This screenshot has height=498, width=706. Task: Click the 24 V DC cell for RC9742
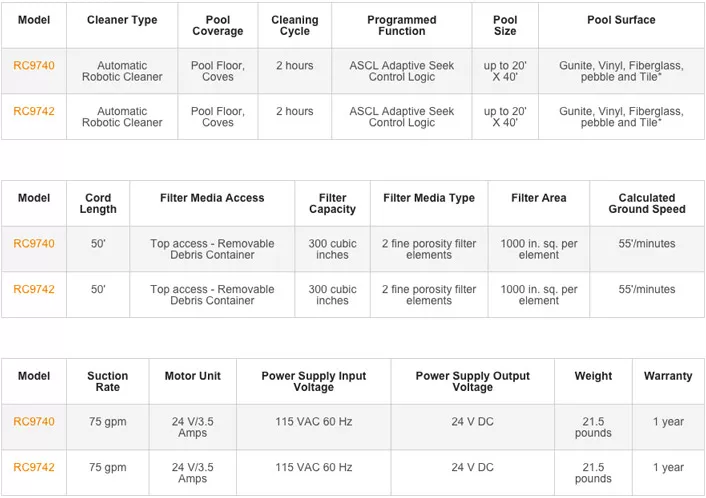pos(472,467)
